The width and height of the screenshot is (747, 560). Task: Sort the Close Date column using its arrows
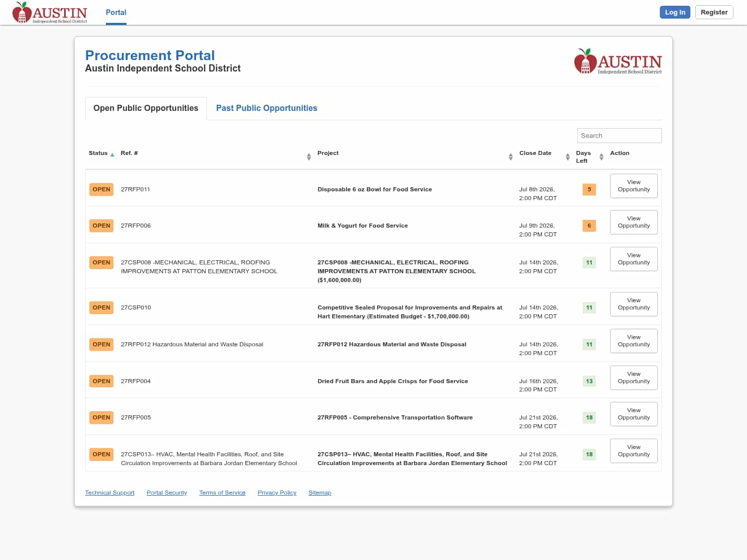pos(568,157)
